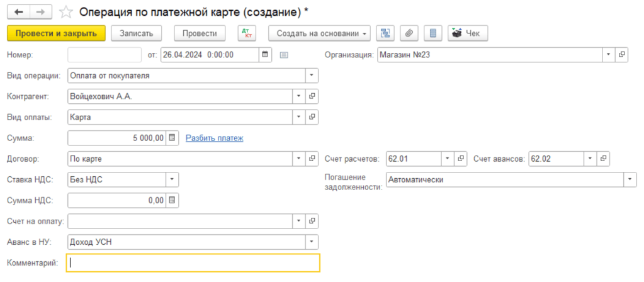Go forward with the right arrow button
This screenshot has height=282, width=644.
pos(41,13)
